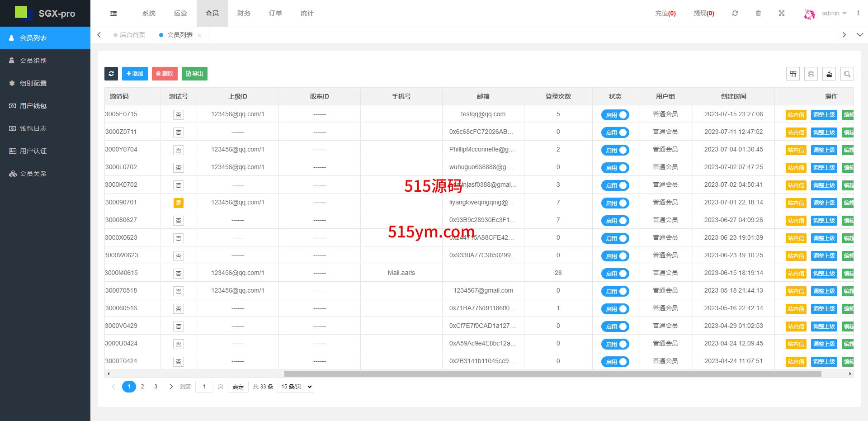Click the search magnifier icon

[x=847, y=74]
